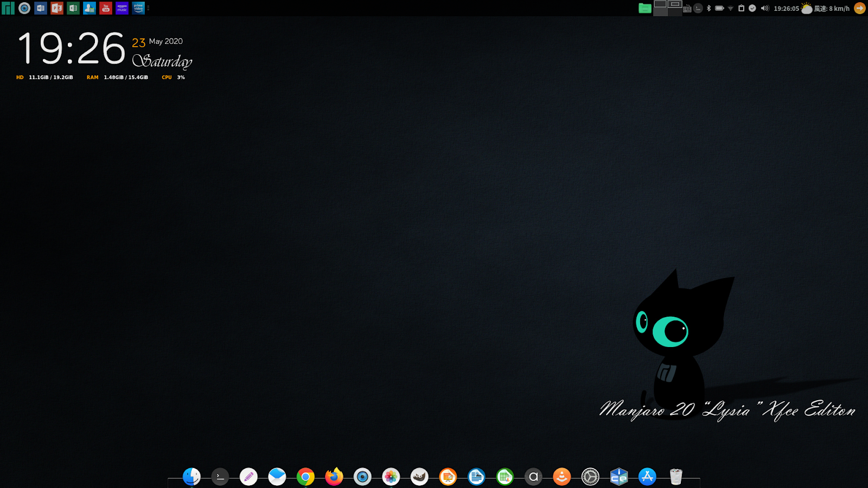Launch the Ice app from the dock
Image resolution: width=868 pixels, height=488 pixels.
pos(618,477)
